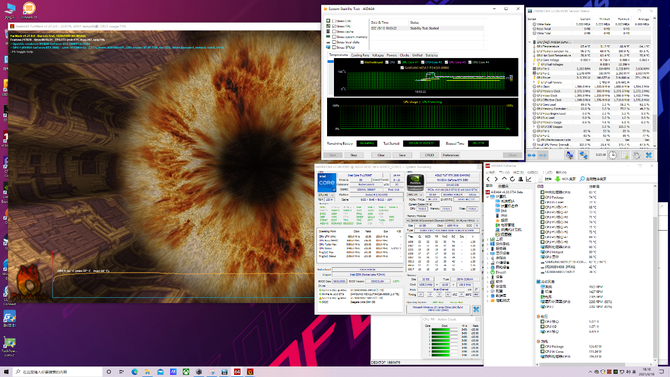
Task: Click the Windows Start button
Action: pyautogui.click(x=6, y=372)
